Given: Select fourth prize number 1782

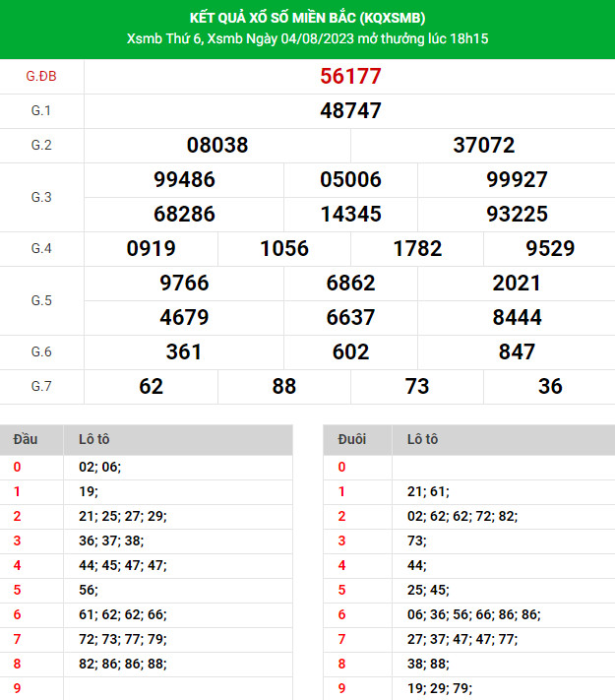Looking at the screenshot, I should tap(417, 249).
